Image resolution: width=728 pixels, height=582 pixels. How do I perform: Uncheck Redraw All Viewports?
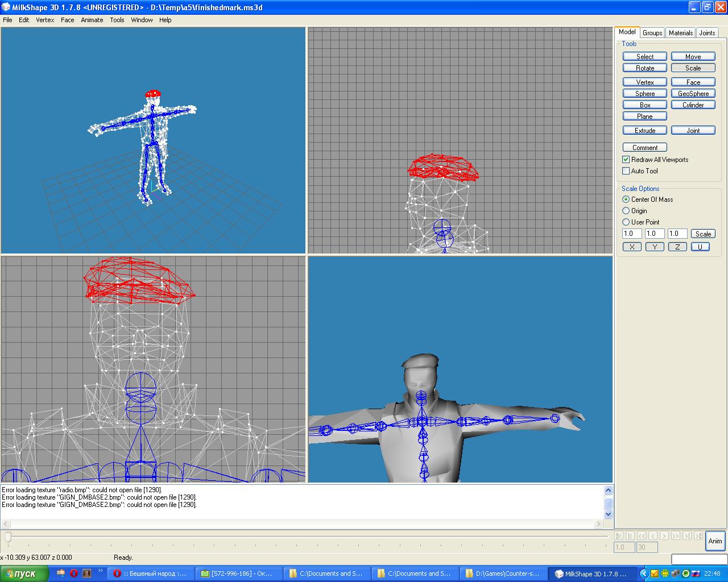pos(626,160)
